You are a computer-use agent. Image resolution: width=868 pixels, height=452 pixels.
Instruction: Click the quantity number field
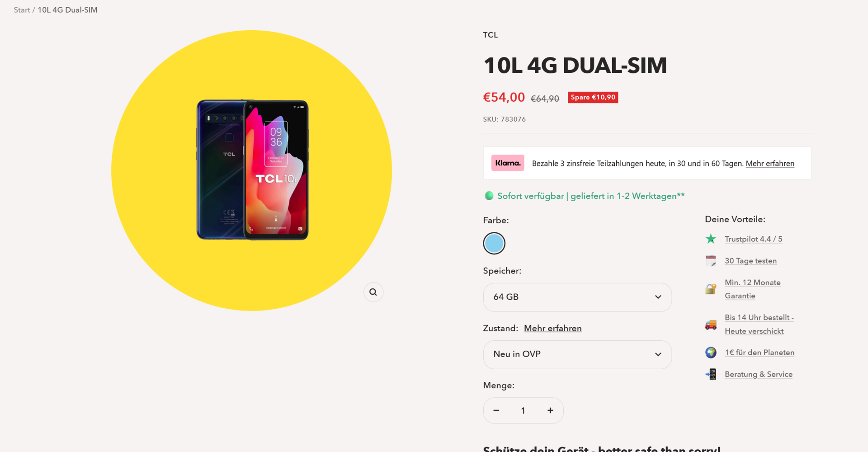(523, 410)
